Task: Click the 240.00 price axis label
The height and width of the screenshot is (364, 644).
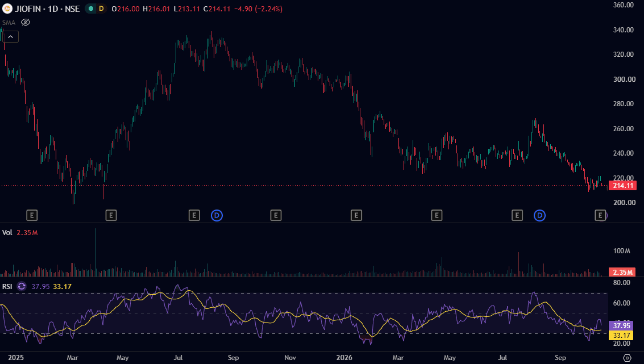Action: click(x=624, y=153)
